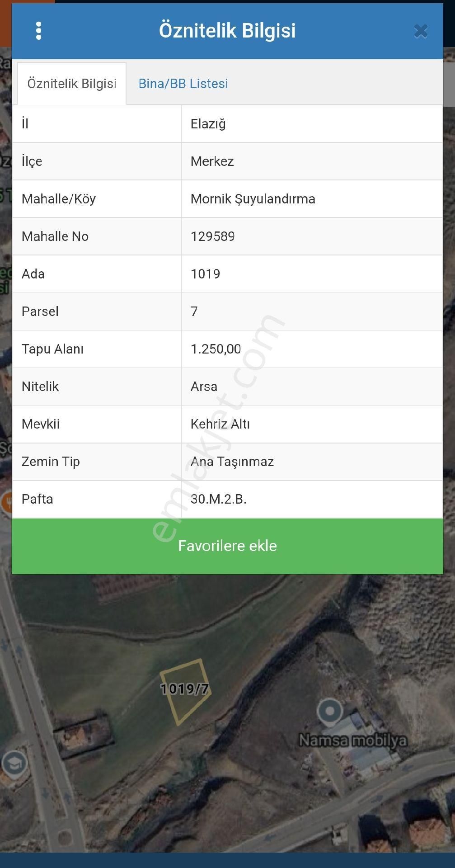Screen dimensions: 455x868
Task: Click the Parsel value 7
Action: [x=194, y=311]
